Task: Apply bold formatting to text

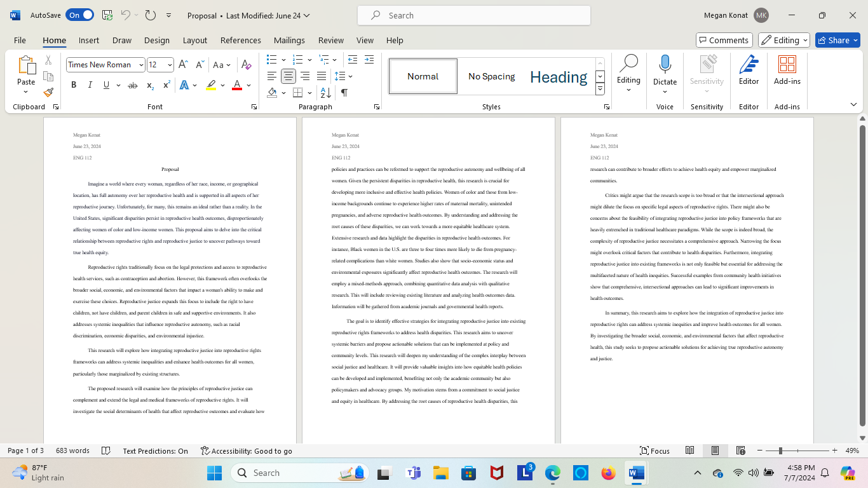Action: tap(74, 85)
